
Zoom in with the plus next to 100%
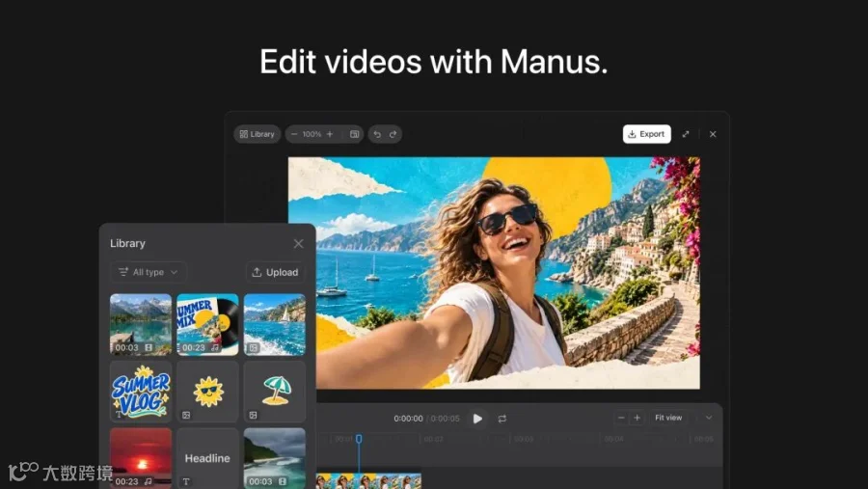click(330, 134)
